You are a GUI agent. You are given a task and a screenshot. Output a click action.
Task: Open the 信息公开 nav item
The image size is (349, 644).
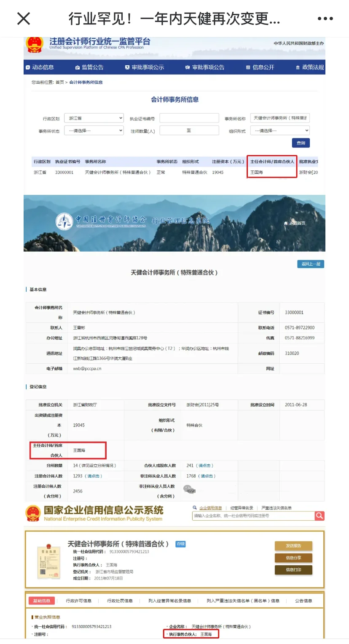(x=260, y=67)
